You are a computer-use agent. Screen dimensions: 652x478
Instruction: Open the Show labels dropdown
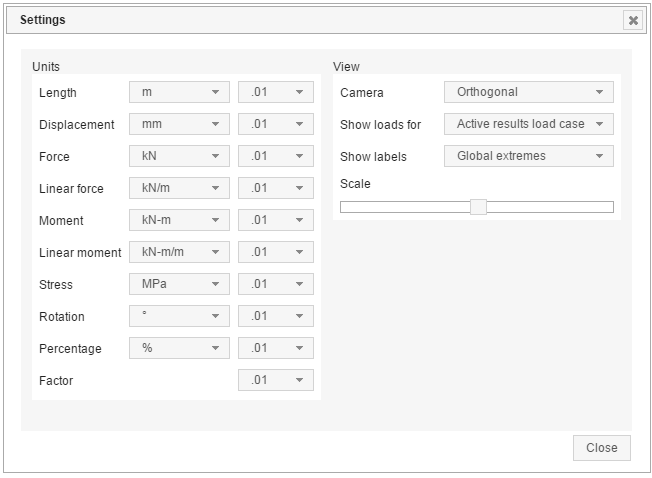point(528,156)
